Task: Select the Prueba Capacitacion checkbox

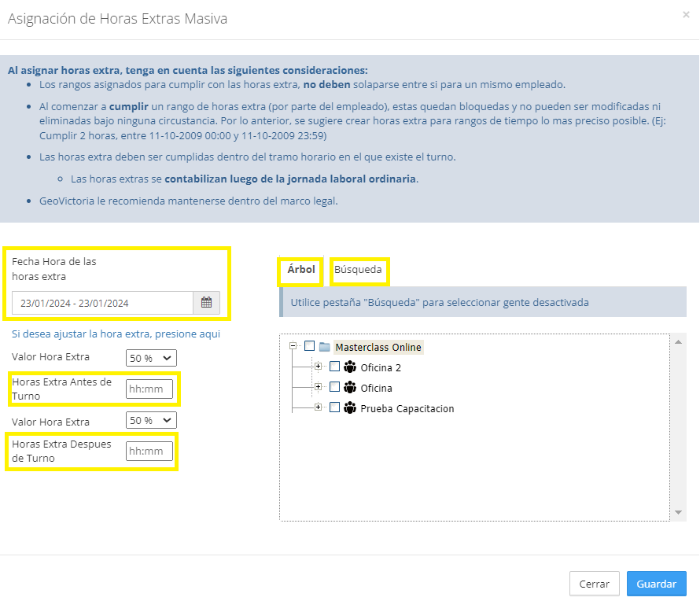Action: [334, 407]
